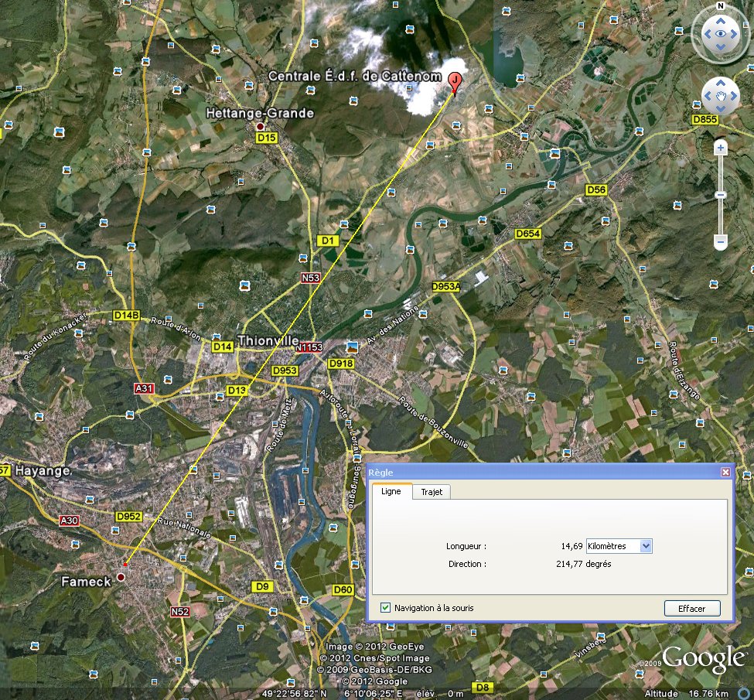Click the hand icon in the move joystick

[721, 96]
